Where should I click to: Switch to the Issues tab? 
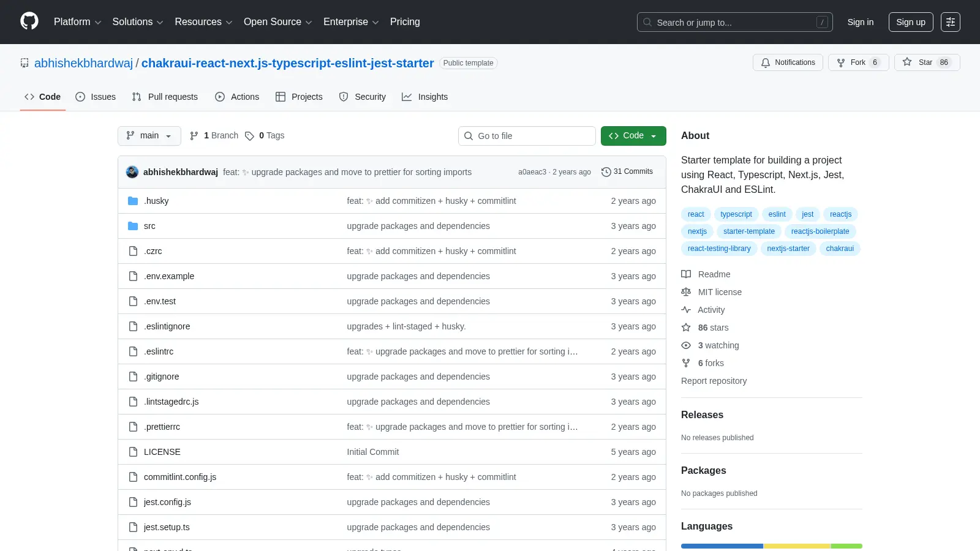(x=96, y=97)
